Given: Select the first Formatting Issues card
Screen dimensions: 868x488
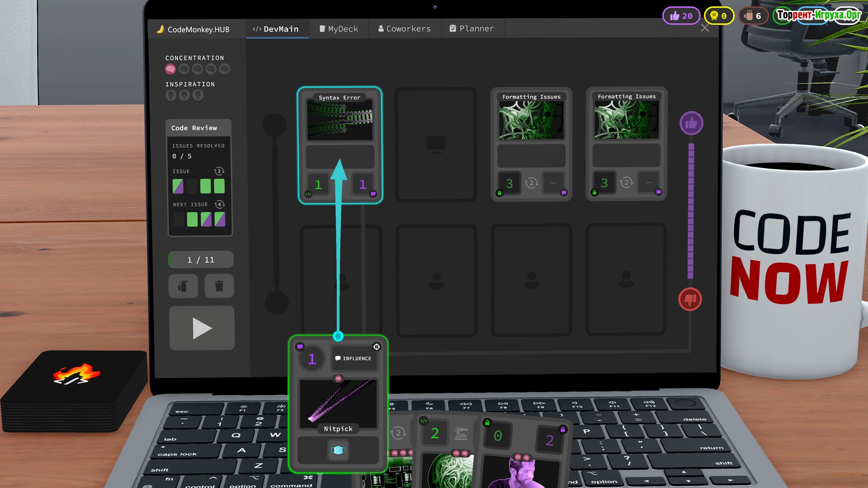Looking at the screenshot, I should click(531, 121).
